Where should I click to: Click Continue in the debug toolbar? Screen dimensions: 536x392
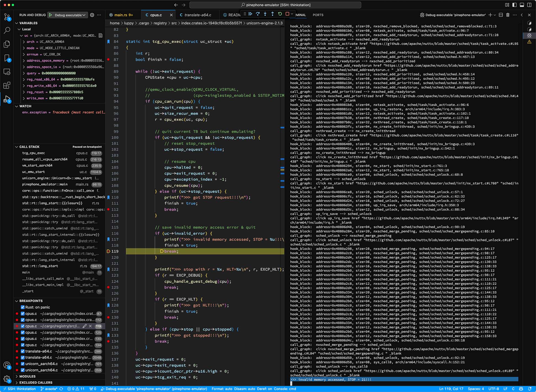coord(250,14)
